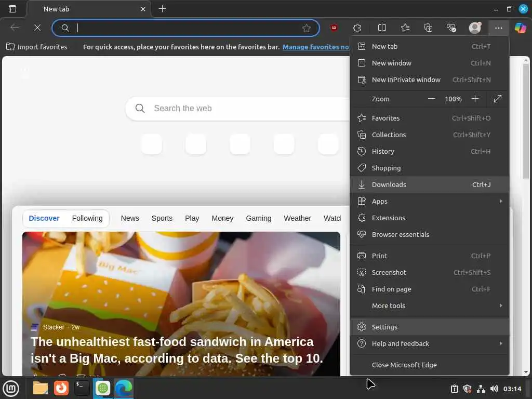Launch Firefox from the taskbar
The image size is (532, 399).
click(x=61, y=388)
